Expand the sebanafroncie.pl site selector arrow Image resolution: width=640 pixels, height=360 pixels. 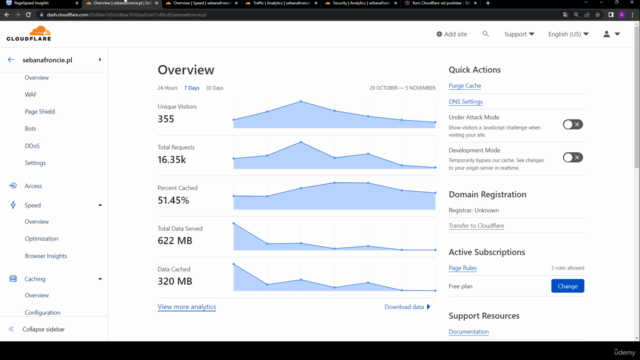point(100,60)
